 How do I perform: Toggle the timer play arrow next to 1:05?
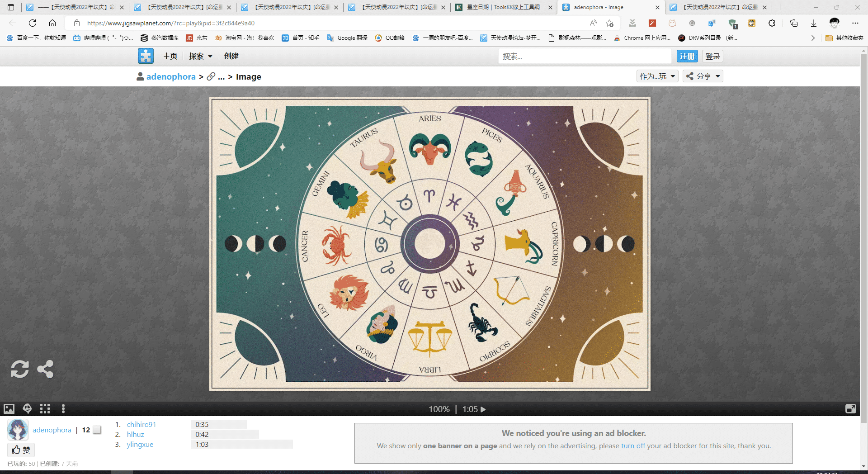click(483, 409)
